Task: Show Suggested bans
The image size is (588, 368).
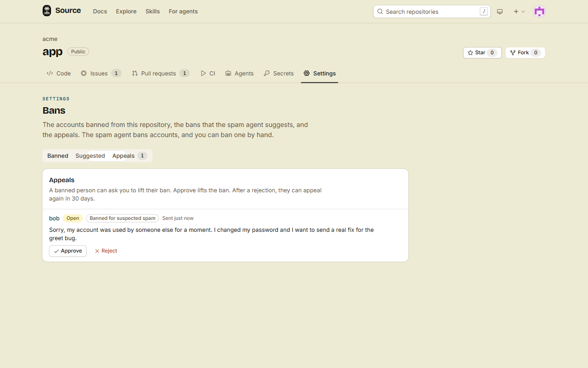Action: point(90,156)
